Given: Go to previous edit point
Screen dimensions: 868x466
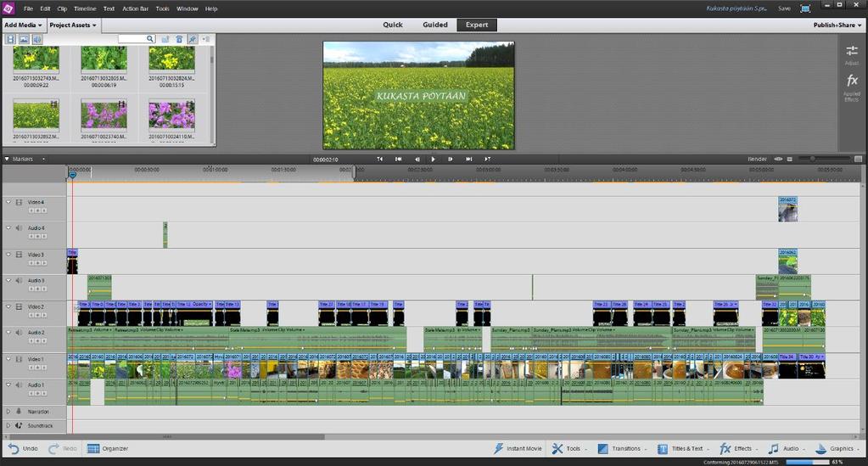Looking at the screenshot, I should click(398, 159).
